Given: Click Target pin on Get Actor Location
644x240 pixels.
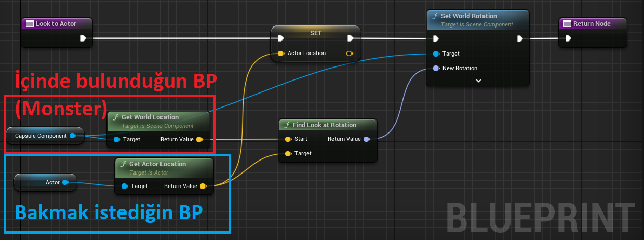Looking at the screenshot, I should pos(125,186).
